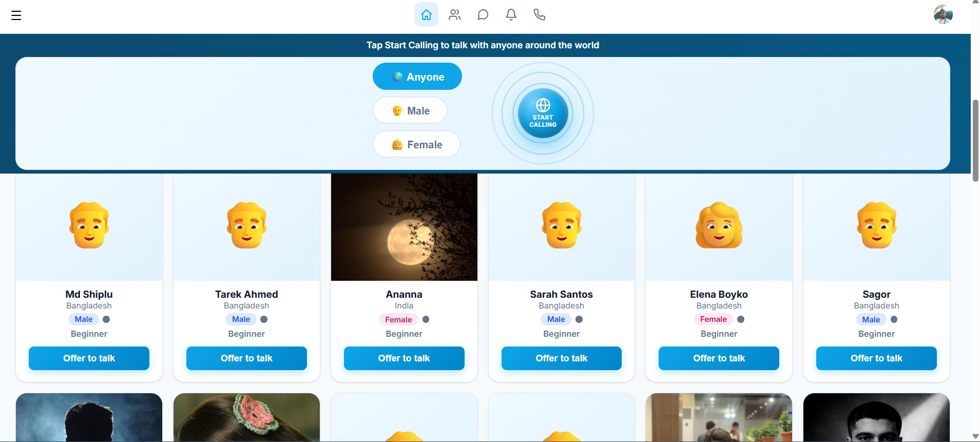This screenshot has width=980, height=442.
Task: Click the status dot on Md Shiplu's card
Action: click(106, 319)
